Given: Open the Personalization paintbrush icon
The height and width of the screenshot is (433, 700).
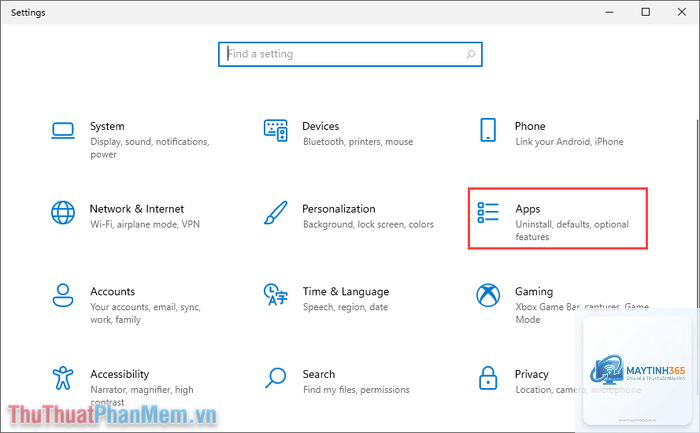Looking at the screenshot, I should [x=275, y=212].
